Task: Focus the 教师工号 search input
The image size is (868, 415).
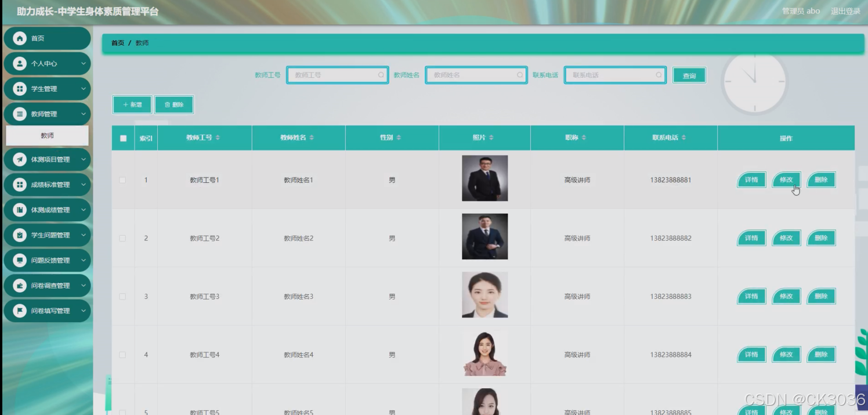Action: click(x=338, y=75)
